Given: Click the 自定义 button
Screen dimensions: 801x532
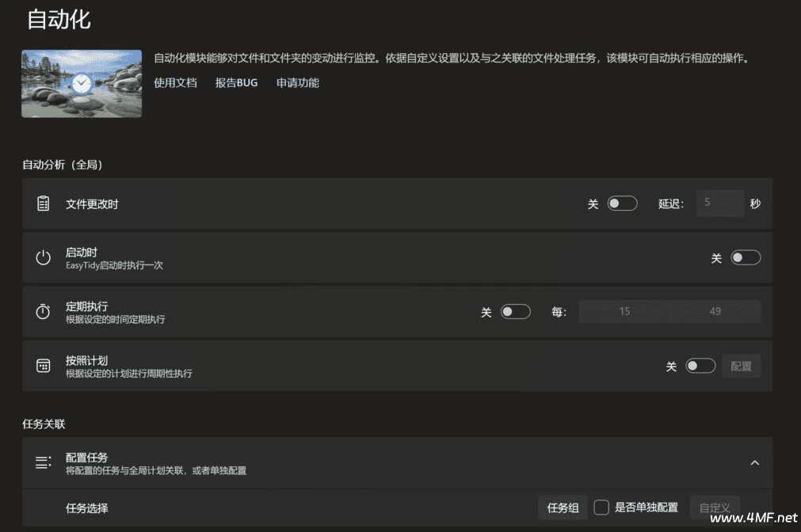Looking at the screenshot, I should [715, 507].
